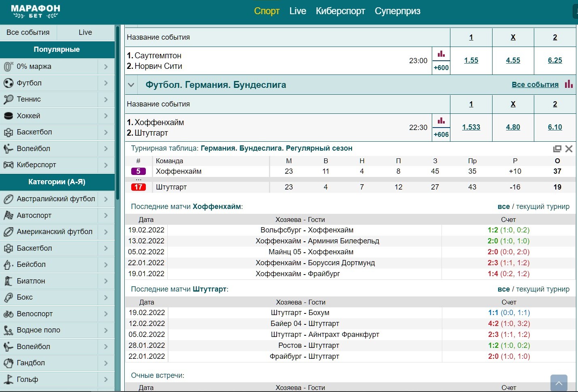Select the Автоспорт flag icon

(8, 215)
